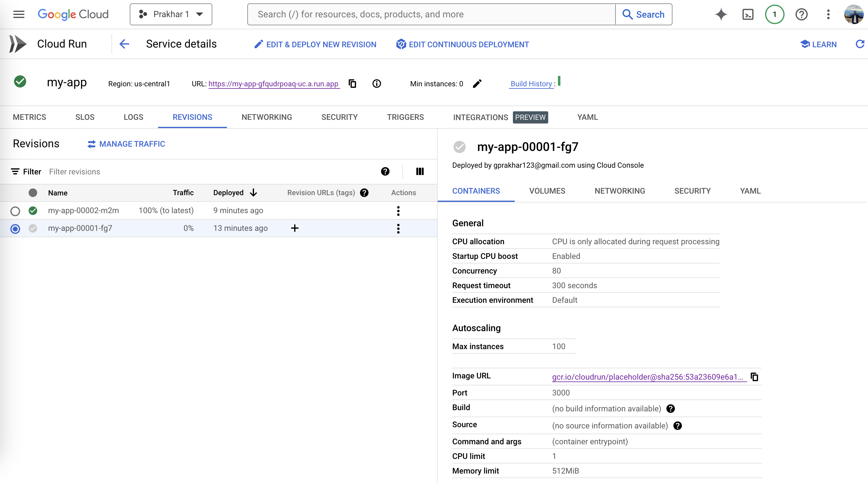Image resolution: width=868 pixels, height=483 pixels.
Task: Switch to the YAML tab in revision details
Action: point(750,190)
